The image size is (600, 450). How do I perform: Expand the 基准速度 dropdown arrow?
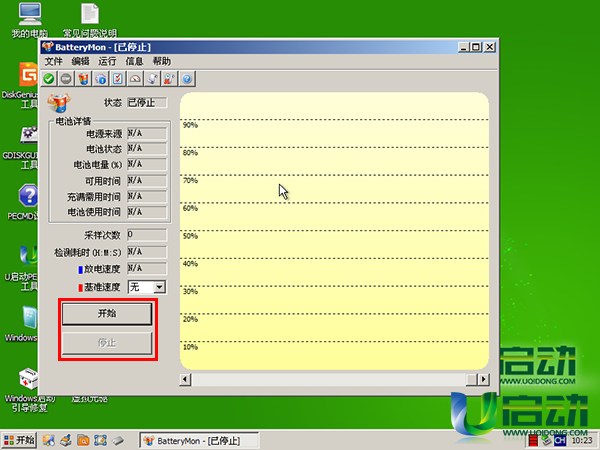pyautogui.click(x=159, y=287)
